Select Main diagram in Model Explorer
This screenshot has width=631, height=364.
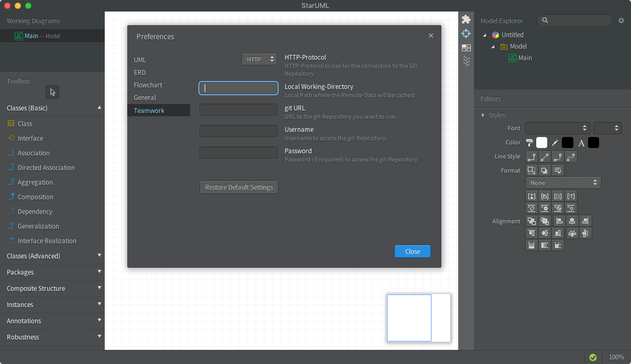coord(525,58)
